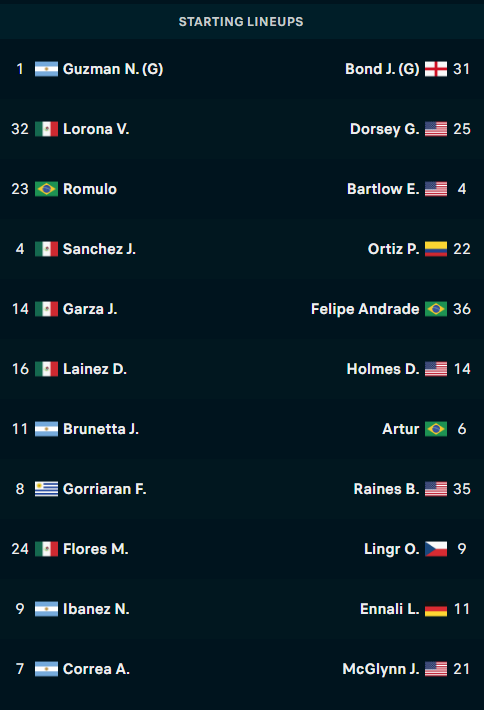Select player Sanchez J.

pyautogui.click(x=99, y=249)
